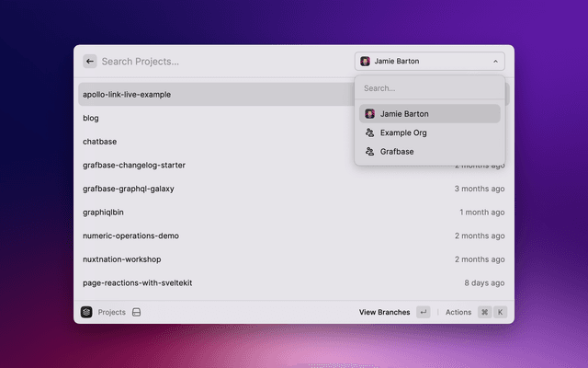This screenshot has width=588, height=368.
Task: Click the drive icon beside Projects
Action: (137, 312)
